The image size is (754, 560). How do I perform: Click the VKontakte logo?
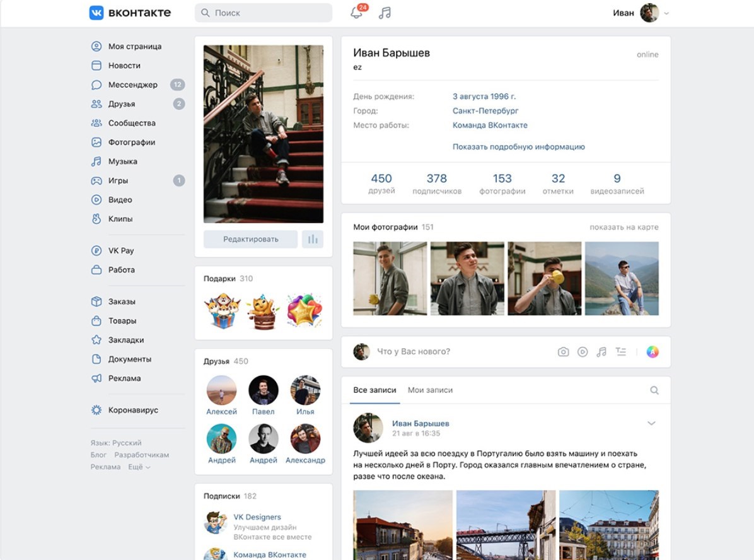130,13
